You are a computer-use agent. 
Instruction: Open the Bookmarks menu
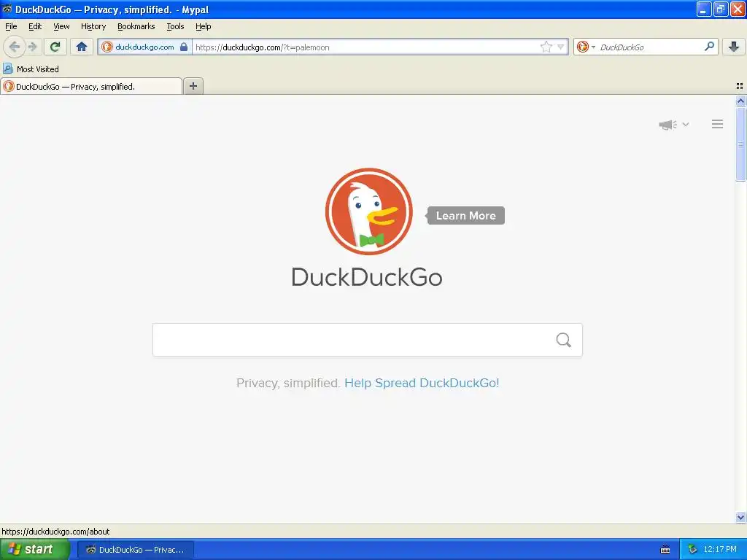136,26
